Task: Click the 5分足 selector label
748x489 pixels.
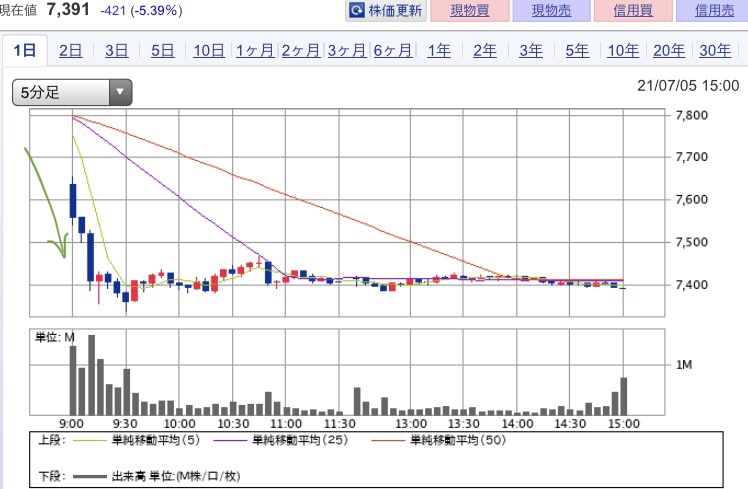Action: point(40,92)
